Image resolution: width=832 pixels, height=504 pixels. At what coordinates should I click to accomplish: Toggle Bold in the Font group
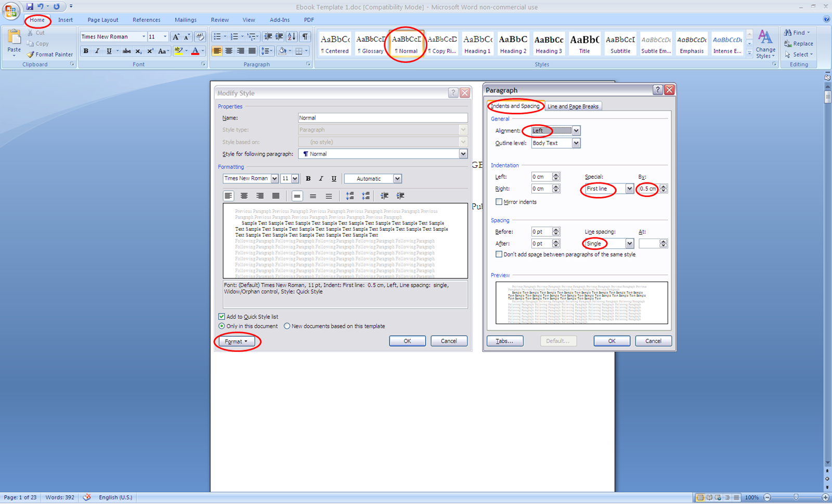tap(86, 51)
